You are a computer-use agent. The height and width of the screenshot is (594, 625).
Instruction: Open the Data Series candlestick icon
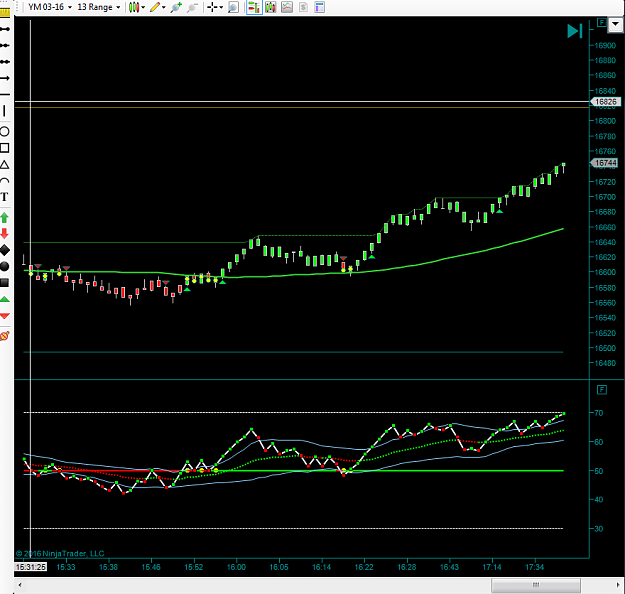[271, 7]
